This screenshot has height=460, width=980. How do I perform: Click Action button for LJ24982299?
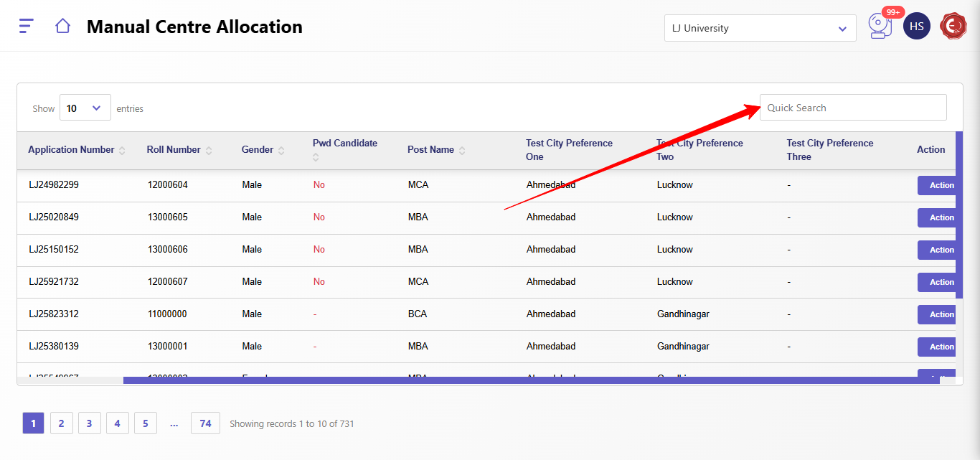coord(937,185)
